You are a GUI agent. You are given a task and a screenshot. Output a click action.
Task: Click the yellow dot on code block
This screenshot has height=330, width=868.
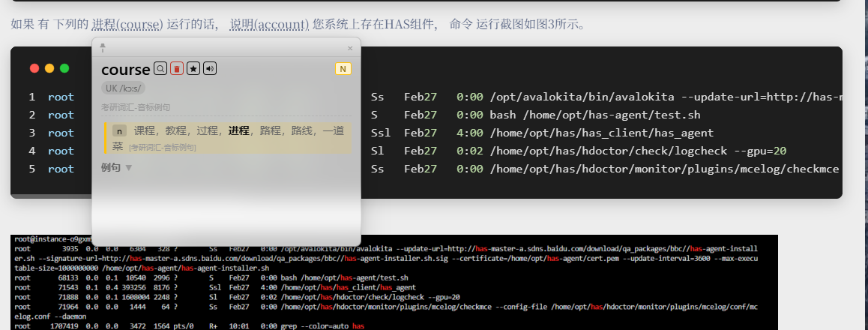tap(49, 68)
